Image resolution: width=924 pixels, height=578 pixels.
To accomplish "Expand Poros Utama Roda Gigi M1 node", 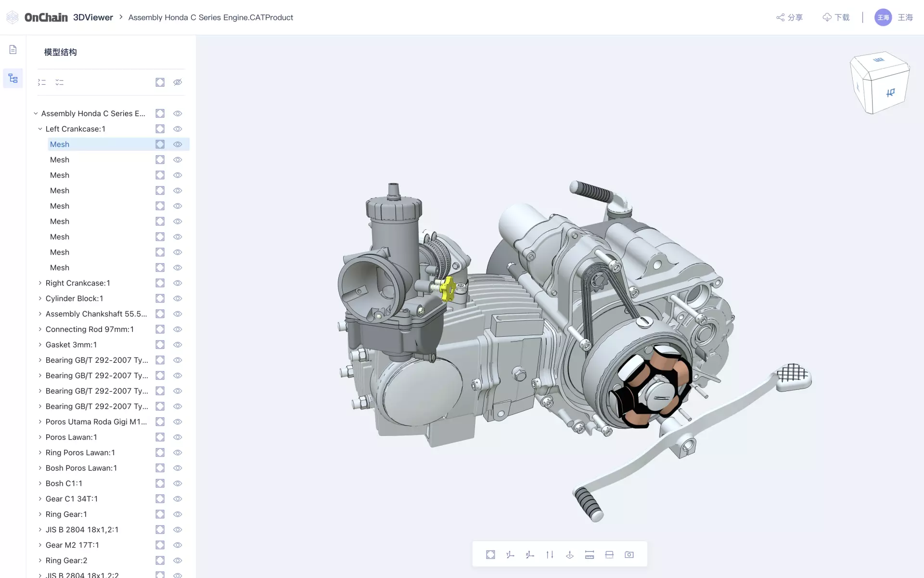I will (x=40, y=421).
